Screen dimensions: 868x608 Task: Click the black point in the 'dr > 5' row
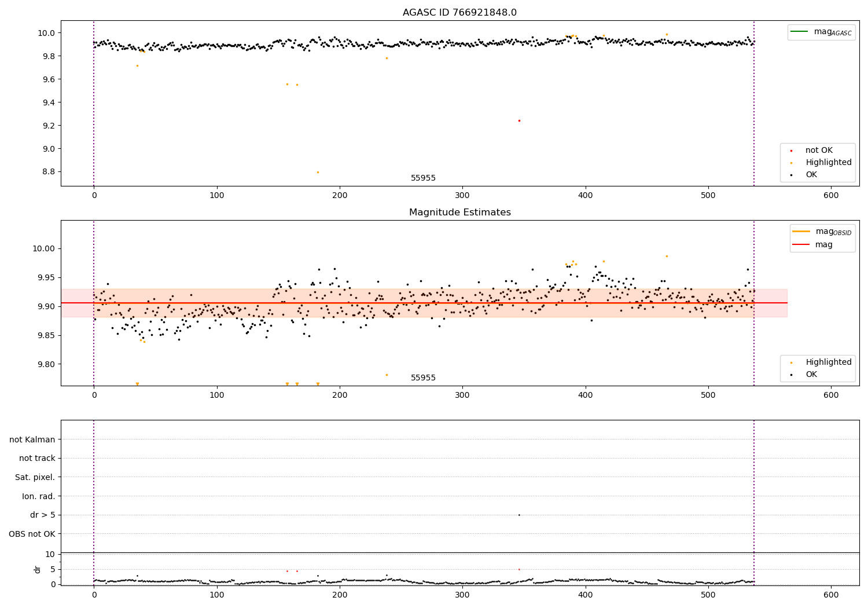pyautogui.click(x=519, y=515)
